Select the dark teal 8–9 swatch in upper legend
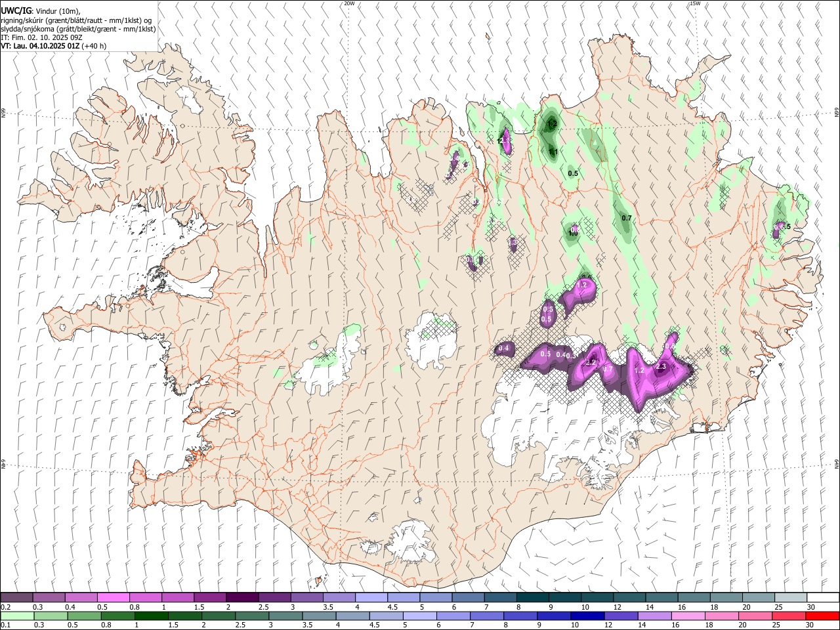This screenshot has height=630, width=840. (x=532, y=598)
